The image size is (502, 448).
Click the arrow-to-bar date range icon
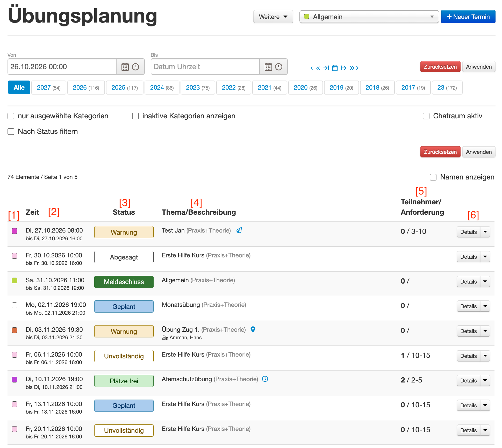point(326,68)
